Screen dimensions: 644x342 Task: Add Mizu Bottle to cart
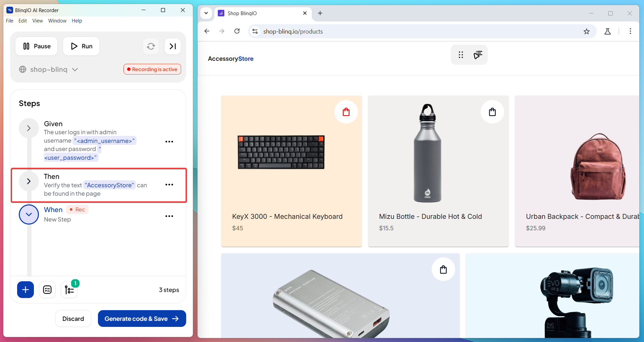pyautogui.click(x=492, y=112)
